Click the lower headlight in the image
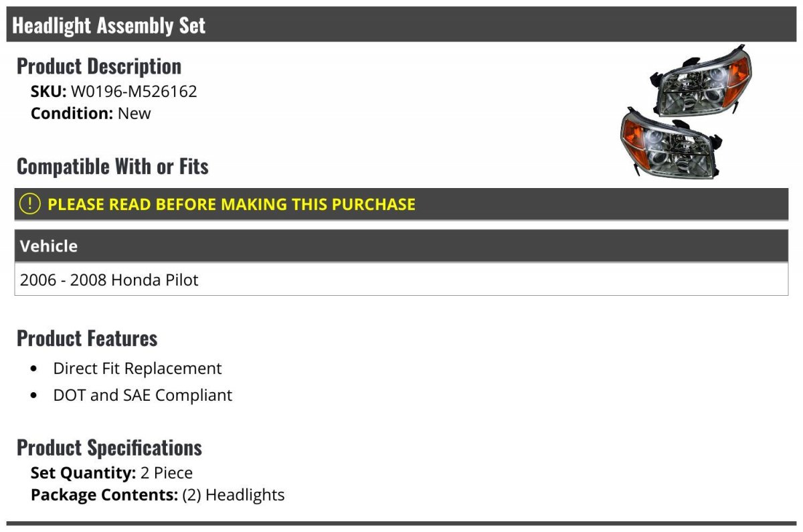Screen dimensions: 803x532 click(x=671, y=143)
